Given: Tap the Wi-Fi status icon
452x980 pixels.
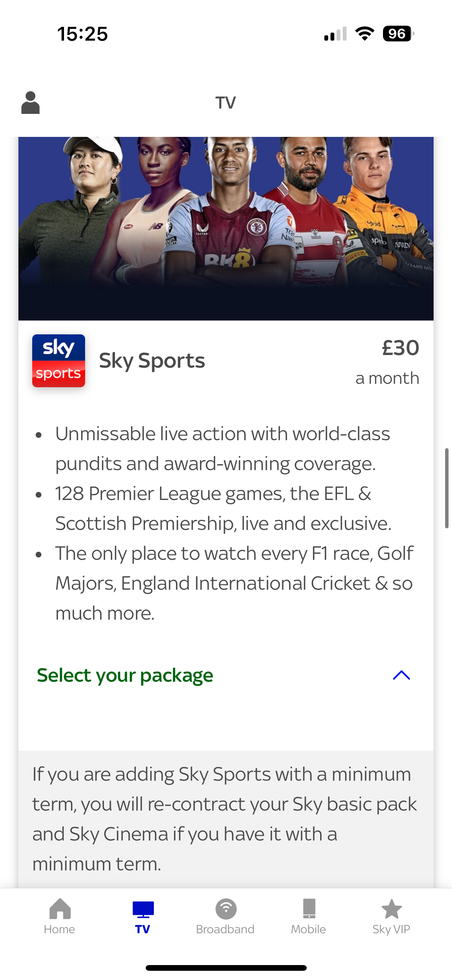Looking at the screenshot, I should [365, 34].
